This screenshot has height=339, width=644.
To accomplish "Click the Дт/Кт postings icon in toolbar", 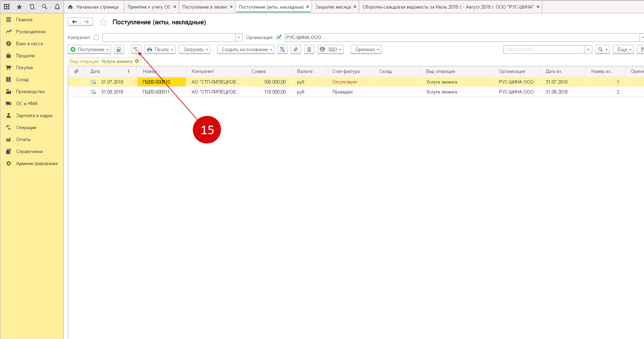I will point(136,50).
